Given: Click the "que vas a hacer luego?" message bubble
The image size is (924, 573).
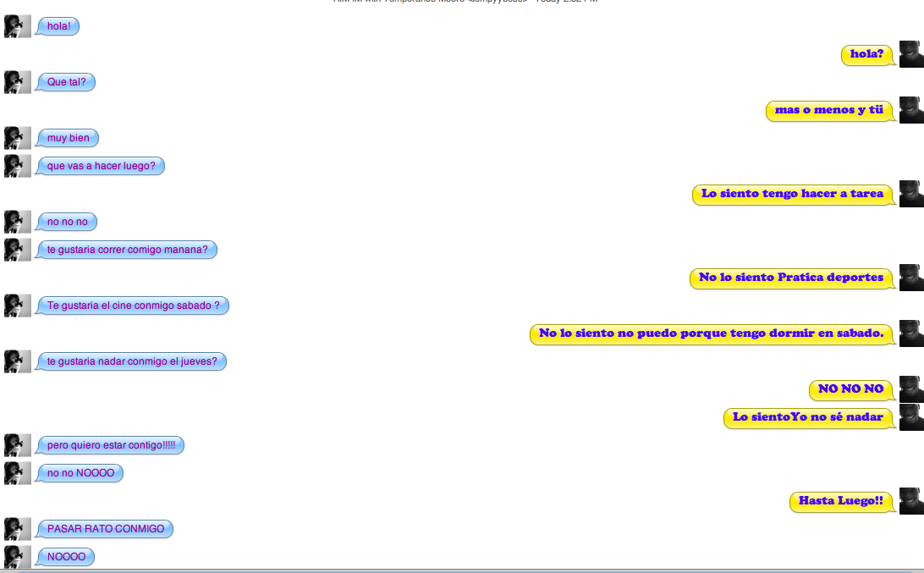Looking at the screenshot, I should [101, 166].
